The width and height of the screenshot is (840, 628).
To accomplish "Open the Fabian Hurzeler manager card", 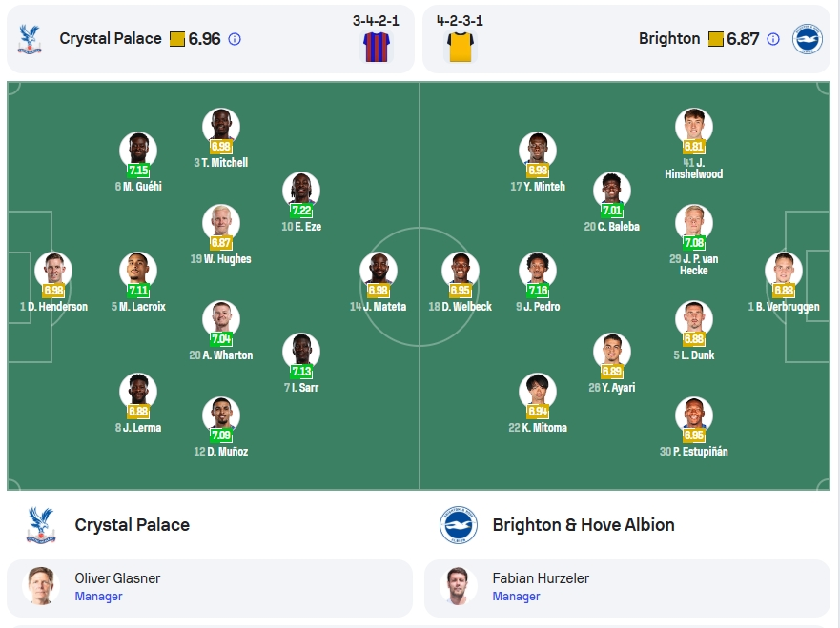I will (627, 588).
